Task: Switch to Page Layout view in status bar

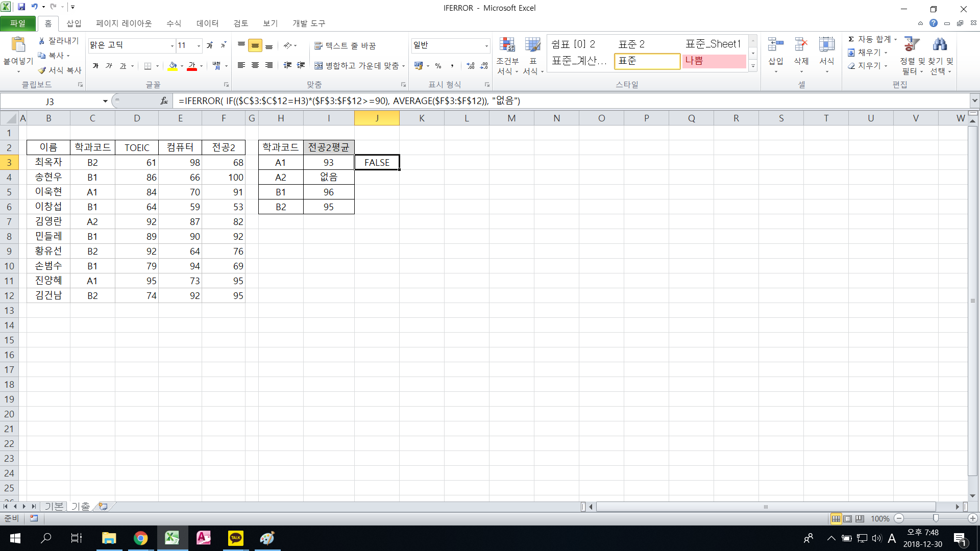Action: pyautogui.click(x=848, y=519)
